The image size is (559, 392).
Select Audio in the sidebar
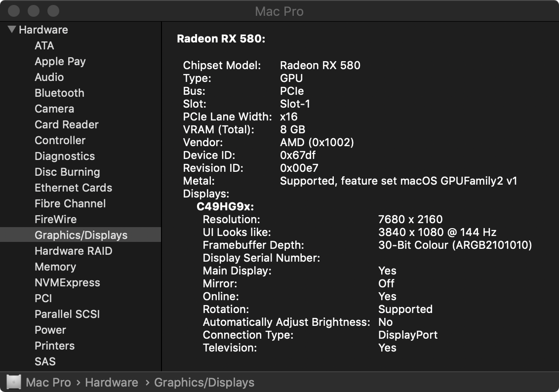click(x=49, y=77)
